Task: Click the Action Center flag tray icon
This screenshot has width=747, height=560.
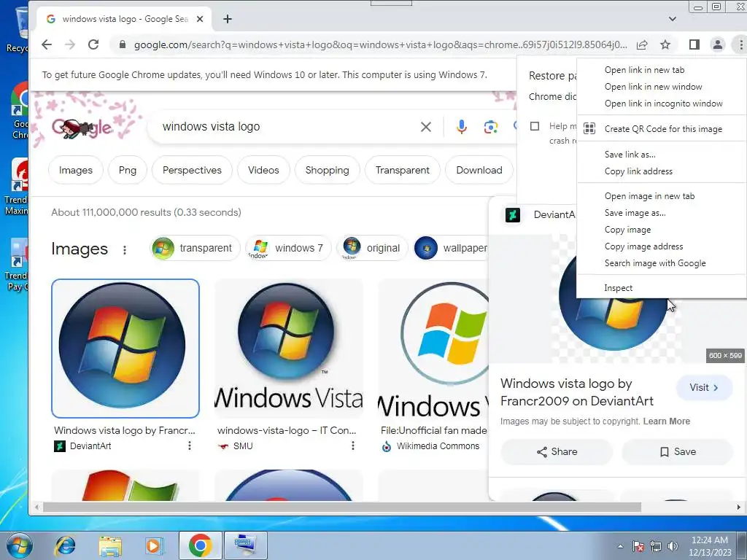Action: click(638, 546)
